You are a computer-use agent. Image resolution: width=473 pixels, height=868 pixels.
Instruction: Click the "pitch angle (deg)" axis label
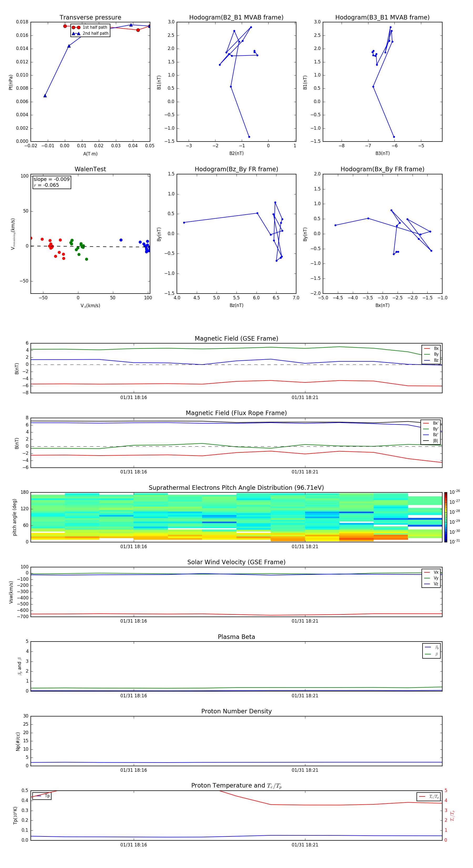[14, 517]
